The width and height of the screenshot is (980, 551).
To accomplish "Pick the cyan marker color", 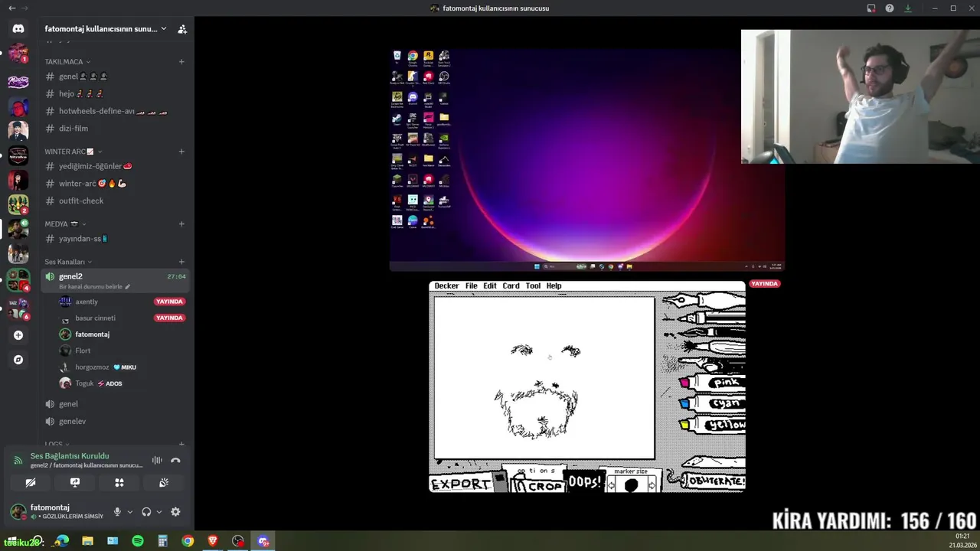I will click(712, 403).
